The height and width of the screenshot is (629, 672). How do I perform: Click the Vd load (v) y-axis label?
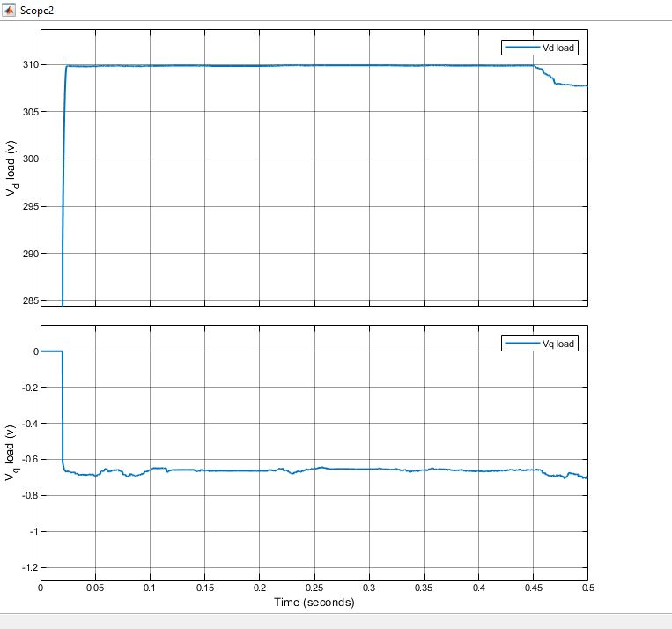tap(11, 168)
